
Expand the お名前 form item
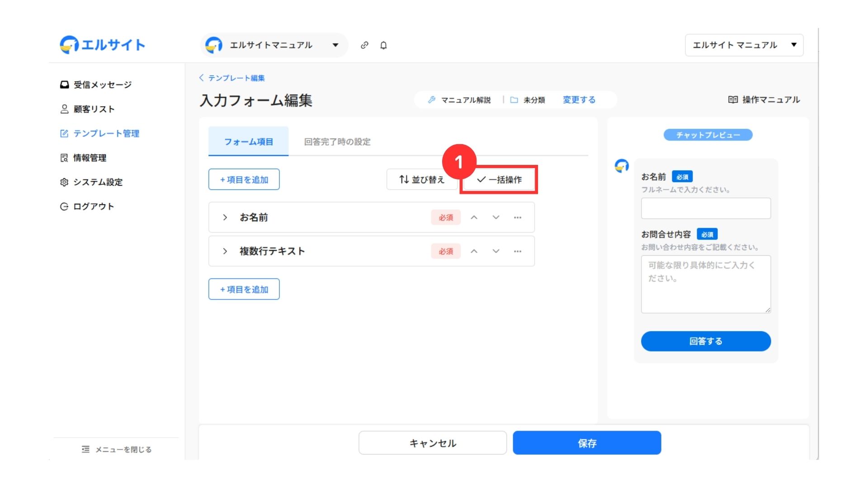click(225, 217)
